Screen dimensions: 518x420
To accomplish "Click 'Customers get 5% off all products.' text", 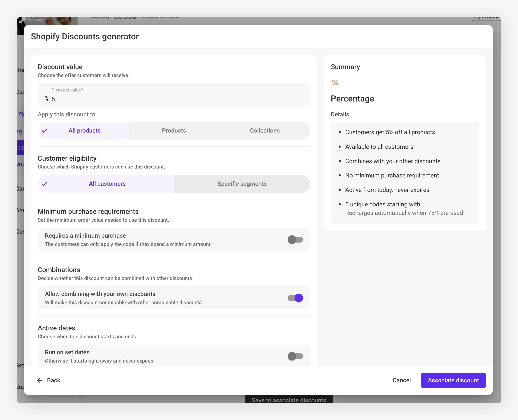I will [x=391, y=132].
